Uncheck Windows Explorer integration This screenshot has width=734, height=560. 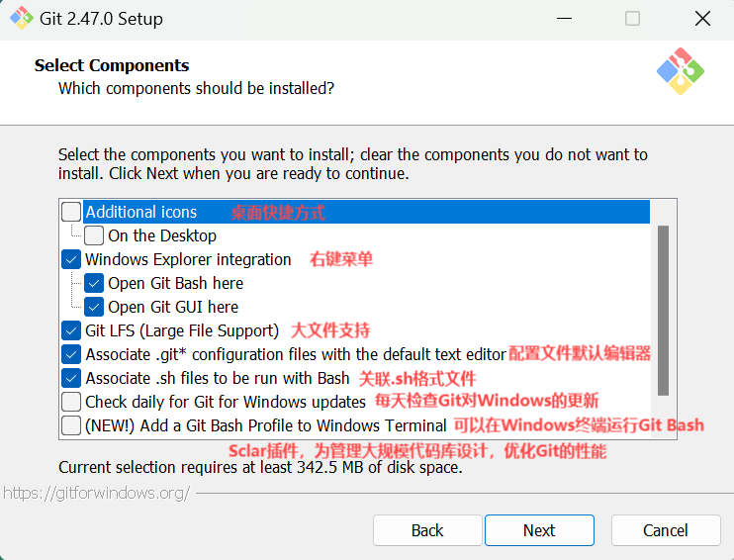[71, 259]
